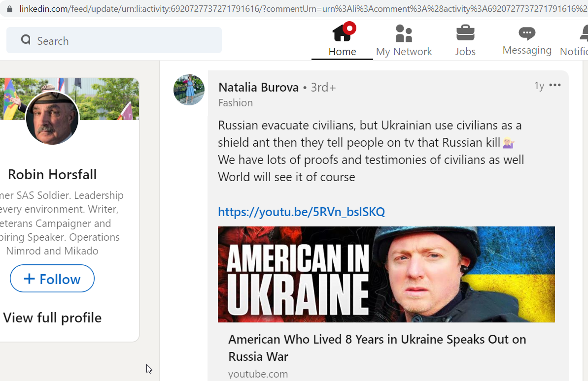Open Natalia Burova's profile name
588x381 pixels.
point(258,87)
